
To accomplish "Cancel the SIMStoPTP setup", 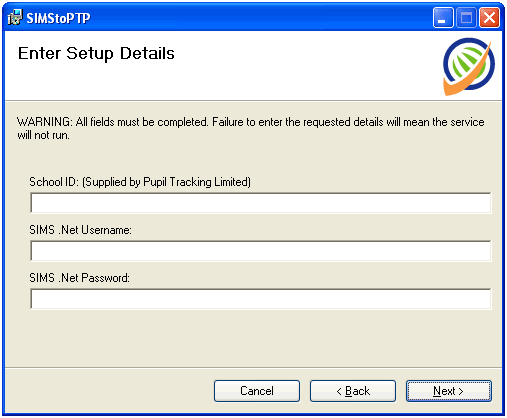I will 257,391.
